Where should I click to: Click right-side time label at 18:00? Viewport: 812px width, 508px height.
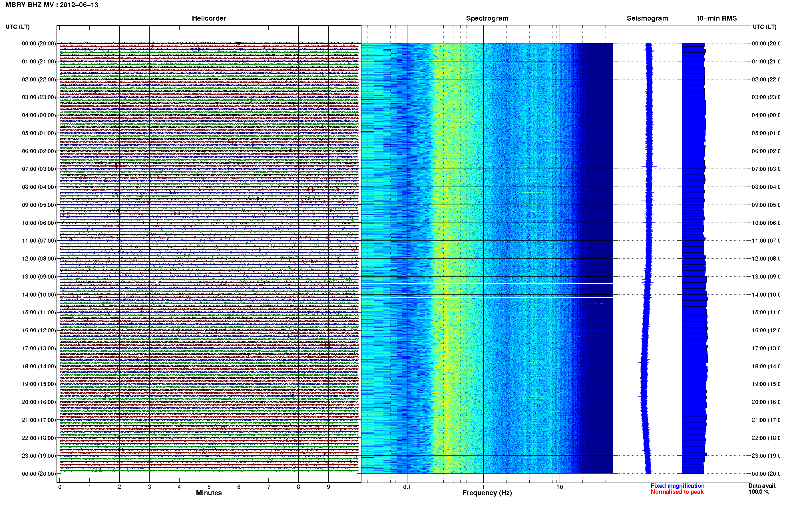click(x=766, y=366)
